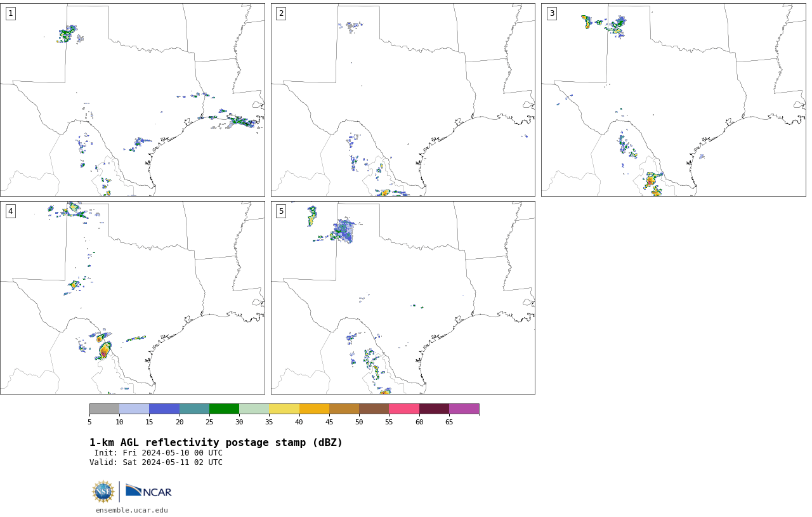Click the colorbar tick label 5
The height and width of the screenshot is (517, 812).
tap(89, 422)
